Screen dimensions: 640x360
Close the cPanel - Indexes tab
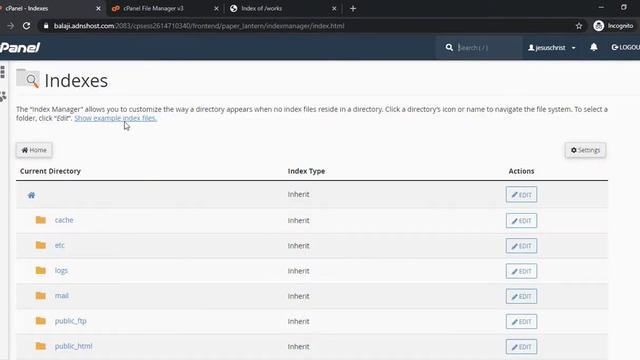[98, 8]
